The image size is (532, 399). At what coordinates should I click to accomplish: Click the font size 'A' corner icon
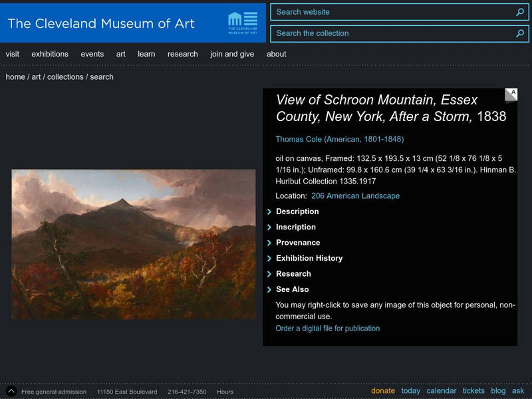(511, 95)
